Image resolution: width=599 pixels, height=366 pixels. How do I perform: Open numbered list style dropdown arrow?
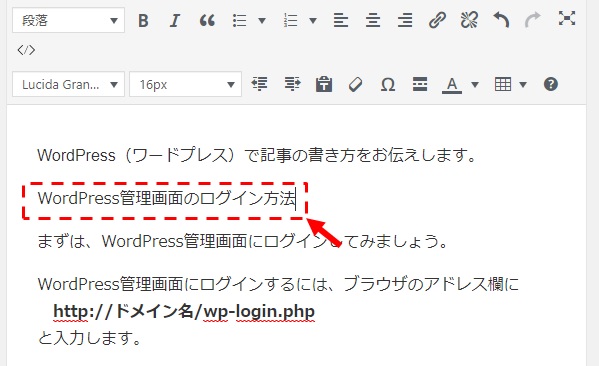click(x=313, y=20)
